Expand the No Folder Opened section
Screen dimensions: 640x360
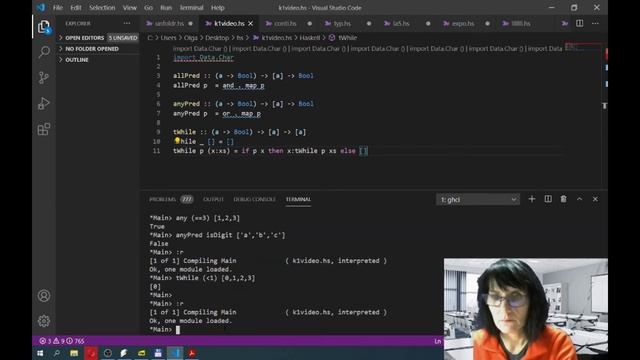[98, 49]
